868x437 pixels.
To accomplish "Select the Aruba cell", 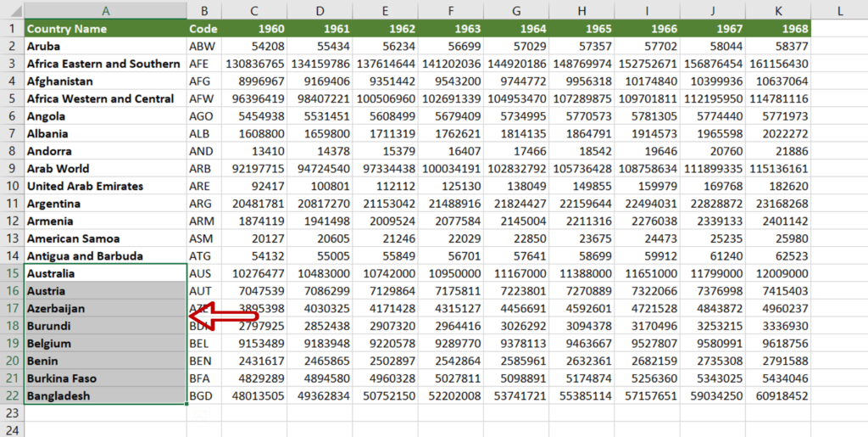I will point(105,46).
